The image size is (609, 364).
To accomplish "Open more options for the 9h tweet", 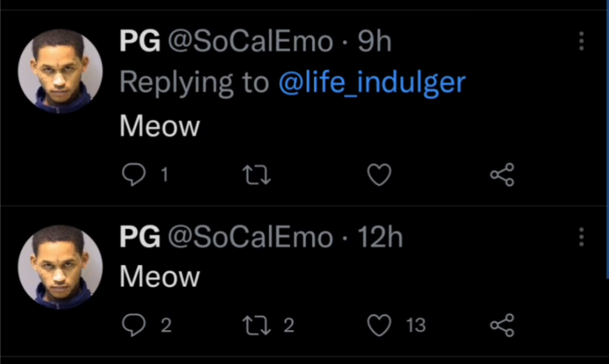I will coord(581,41).
